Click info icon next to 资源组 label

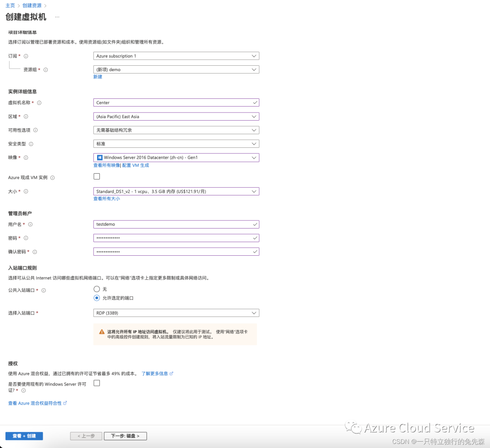tap(46, 70)
